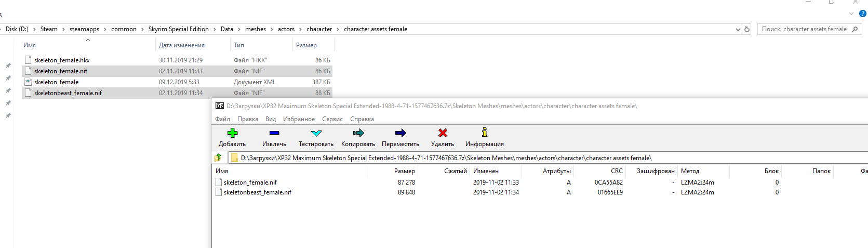Viewport: 868px width, 248px height.
Task: Open the Сервис menu in 7-Zip
Action: tap(332, 119)
